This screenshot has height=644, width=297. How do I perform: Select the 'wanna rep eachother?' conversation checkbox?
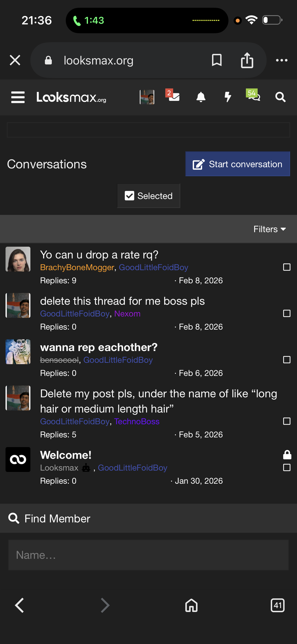286,360
